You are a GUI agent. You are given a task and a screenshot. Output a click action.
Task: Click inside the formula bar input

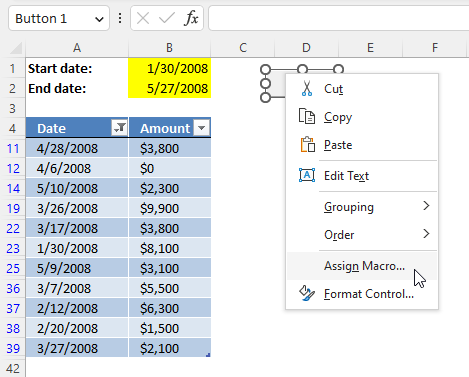[339, 18]
